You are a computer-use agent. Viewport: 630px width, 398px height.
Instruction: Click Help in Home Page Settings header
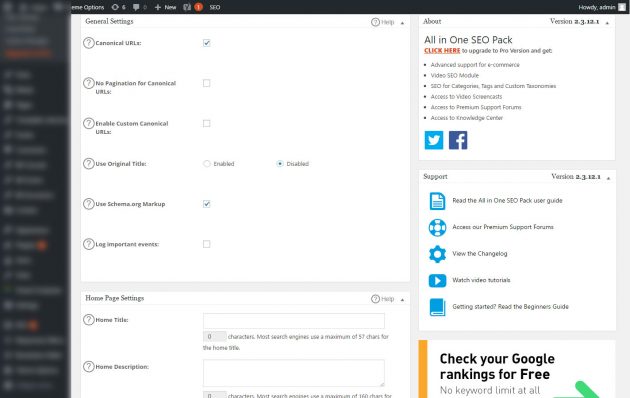[x=382, y=299]
